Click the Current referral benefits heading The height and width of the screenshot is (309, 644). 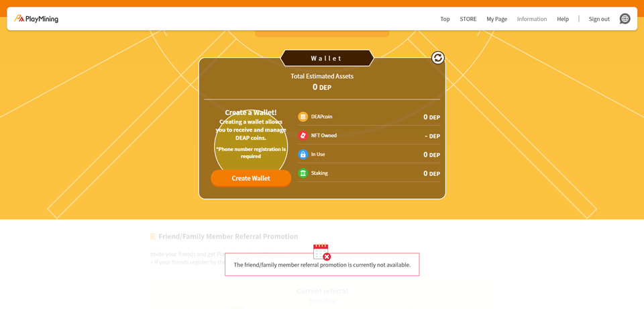322,296
